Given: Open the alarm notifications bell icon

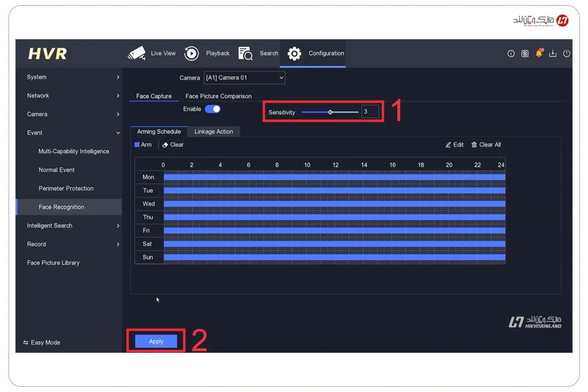Looking at the screenshot, I should (539, 53).
